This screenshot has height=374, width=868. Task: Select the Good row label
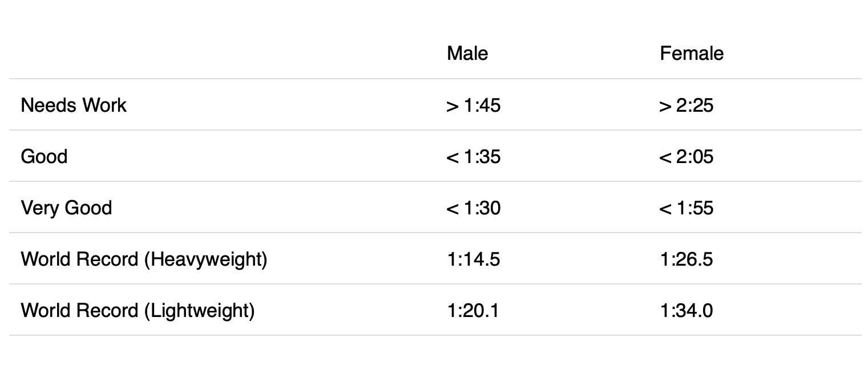(44, 156)
